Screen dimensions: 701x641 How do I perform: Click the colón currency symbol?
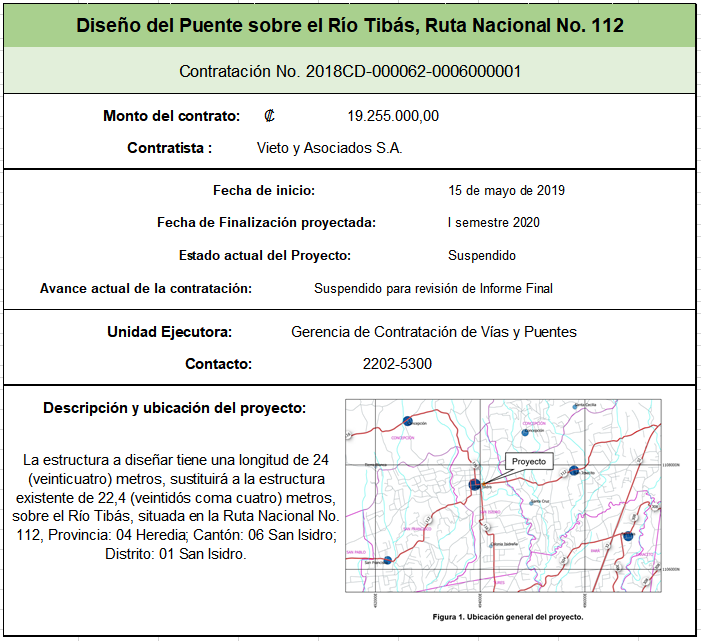pyautogui.click(x=269, y=116)
